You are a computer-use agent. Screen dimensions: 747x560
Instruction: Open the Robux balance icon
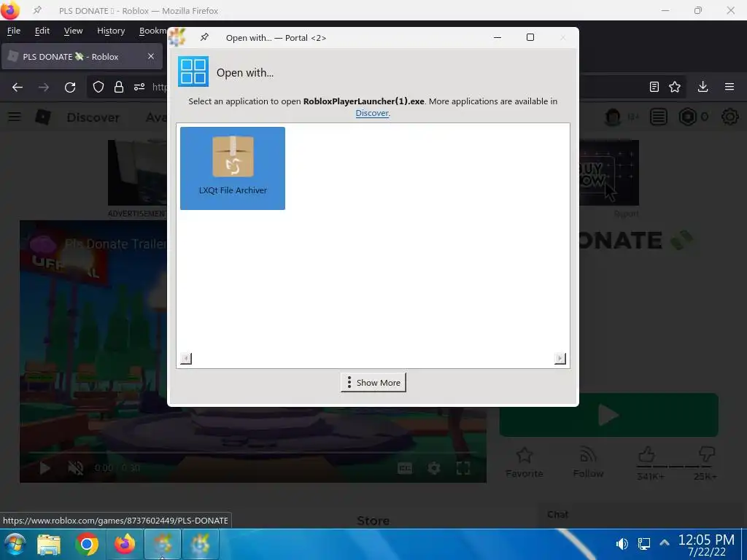click(x=687, y=117)
